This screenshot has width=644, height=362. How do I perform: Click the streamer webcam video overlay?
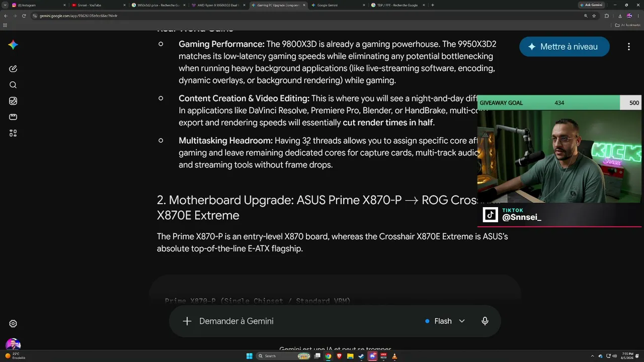coord(559,156)
